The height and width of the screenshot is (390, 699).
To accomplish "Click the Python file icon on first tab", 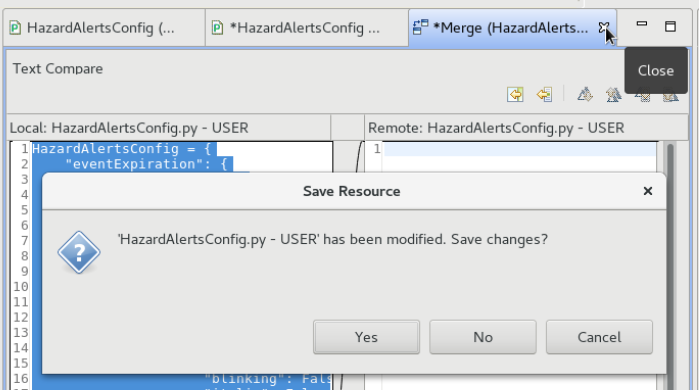I will coord(15,28).
